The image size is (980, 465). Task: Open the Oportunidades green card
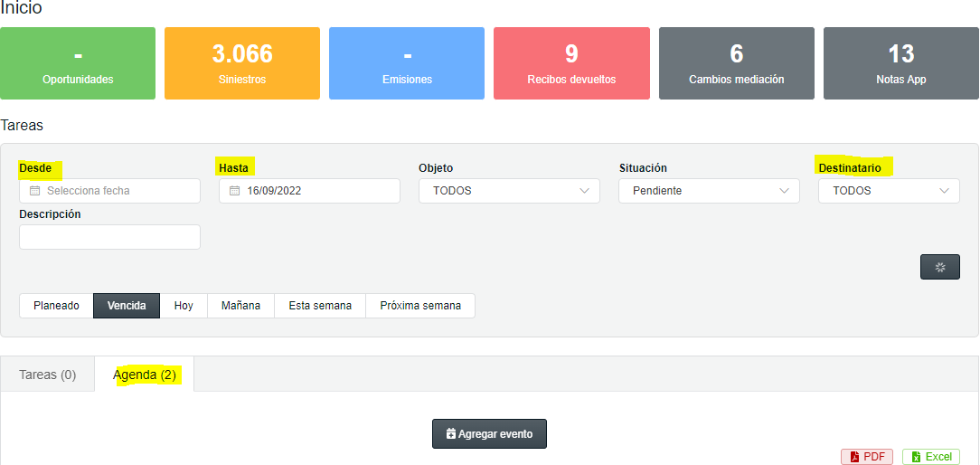tap(78, 63)
